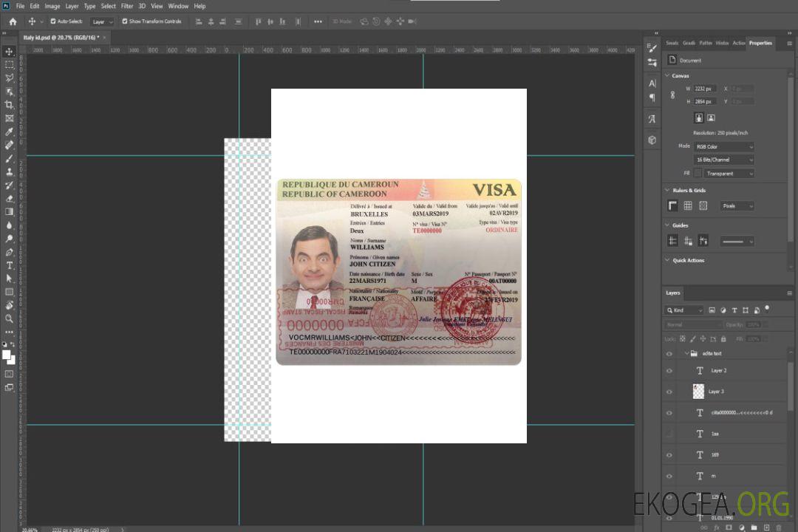
Task: Collapse the Canvas section
Action: tap(668, 75)
